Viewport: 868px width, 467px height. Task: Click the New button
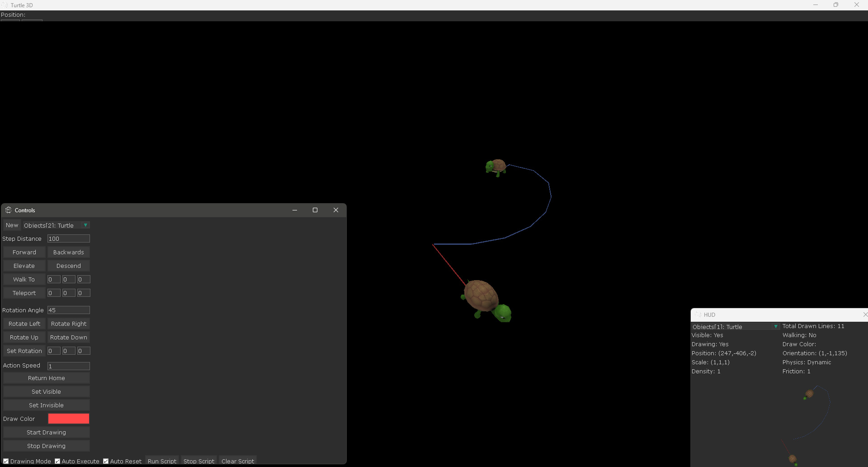(12, 225)
